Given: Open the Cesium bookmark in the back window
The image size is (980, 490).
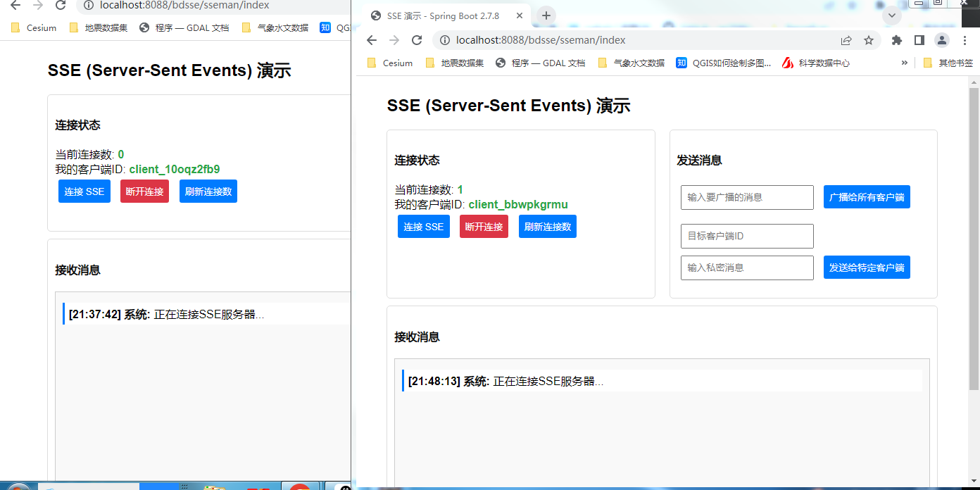Looking at the screenshot, I should point(34,28).
